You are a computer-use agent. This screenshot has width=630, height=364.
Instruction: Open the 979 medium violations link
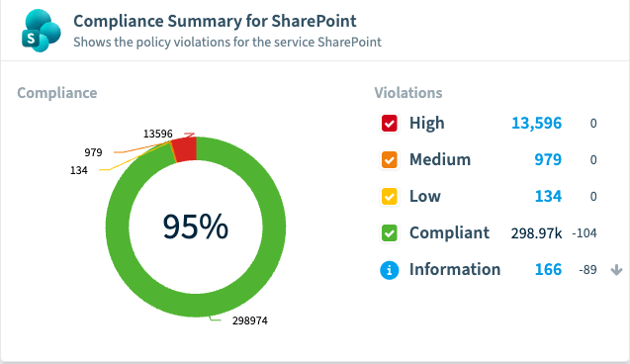pyautogui.click(x=548, y=159)
